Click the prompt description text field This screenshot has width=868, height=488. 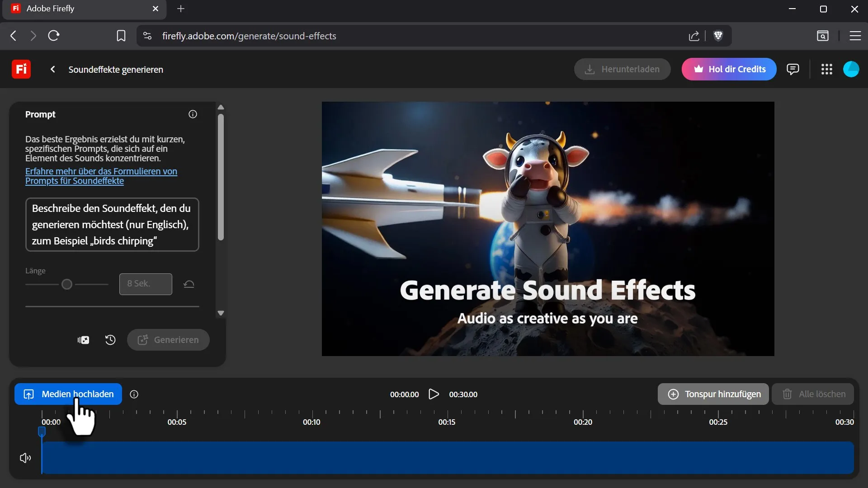click(112, 225)
